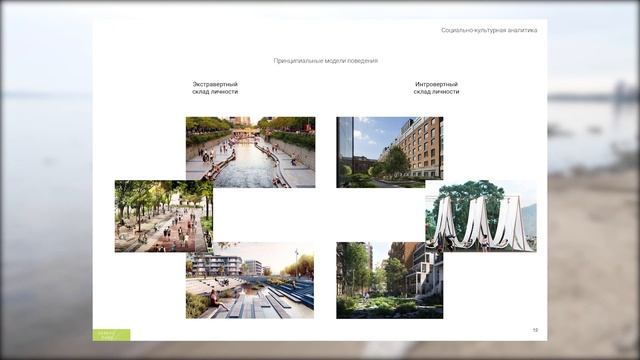Select the 'Принципиальные модели поведения' title
The height and width of the screenshot is (360, 640).
(x=325, y=61)
